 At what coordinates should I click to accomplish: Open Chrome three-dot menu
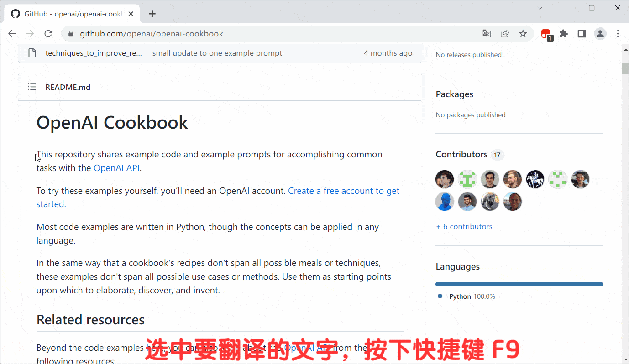coord(618,34)
